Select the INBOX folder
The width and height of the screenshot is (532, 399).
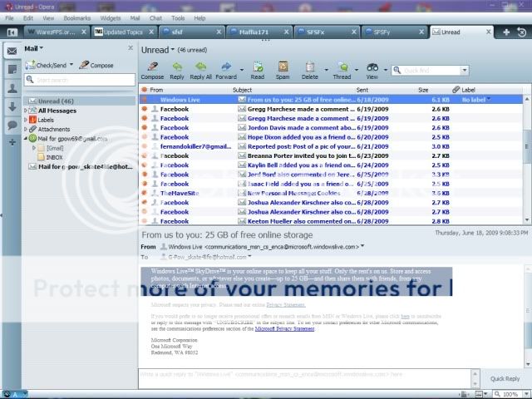54,157
